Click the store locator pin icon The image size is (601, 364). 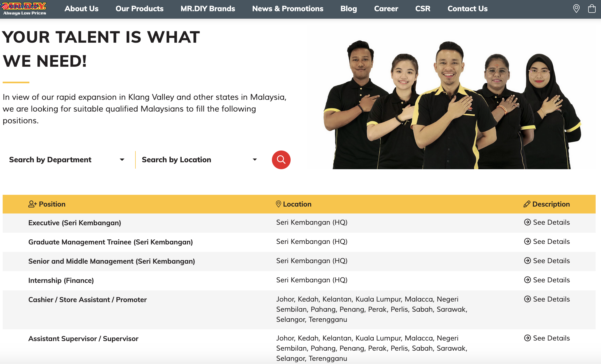(576, 9)
